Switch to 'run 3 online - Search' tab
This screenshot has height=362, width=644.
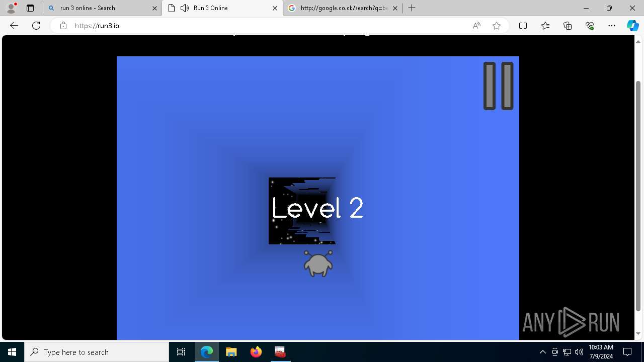[102, 8]
